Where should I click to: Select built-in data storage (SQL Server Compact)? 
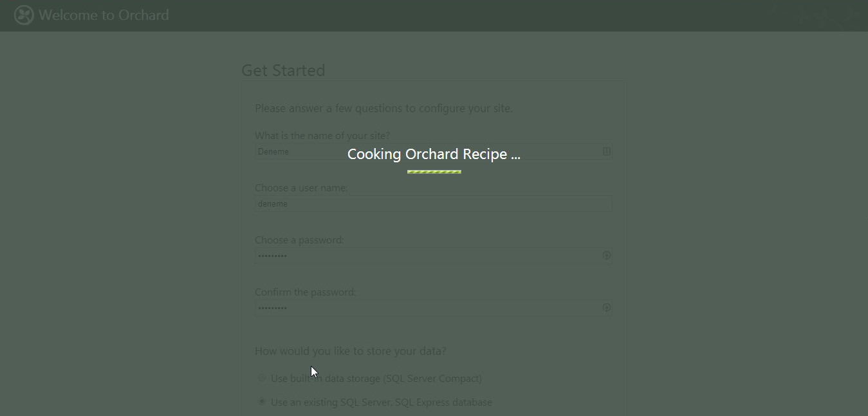262,378
